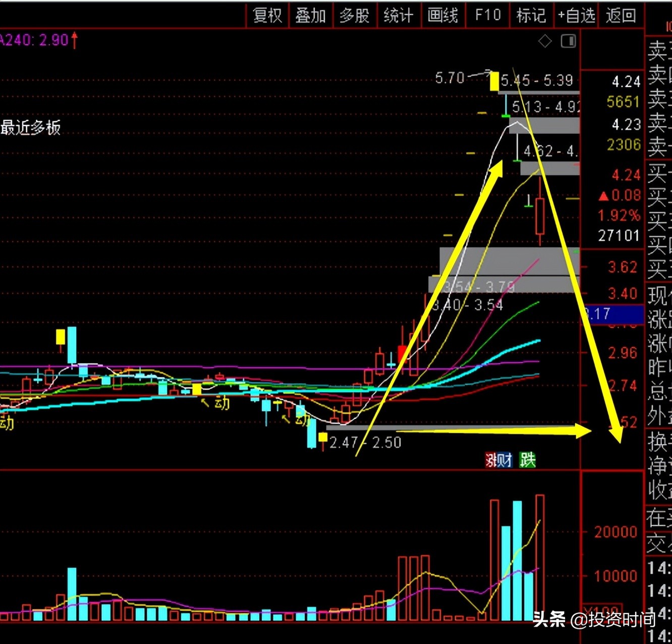Click the 0.08 price change value

coord(626,195)
